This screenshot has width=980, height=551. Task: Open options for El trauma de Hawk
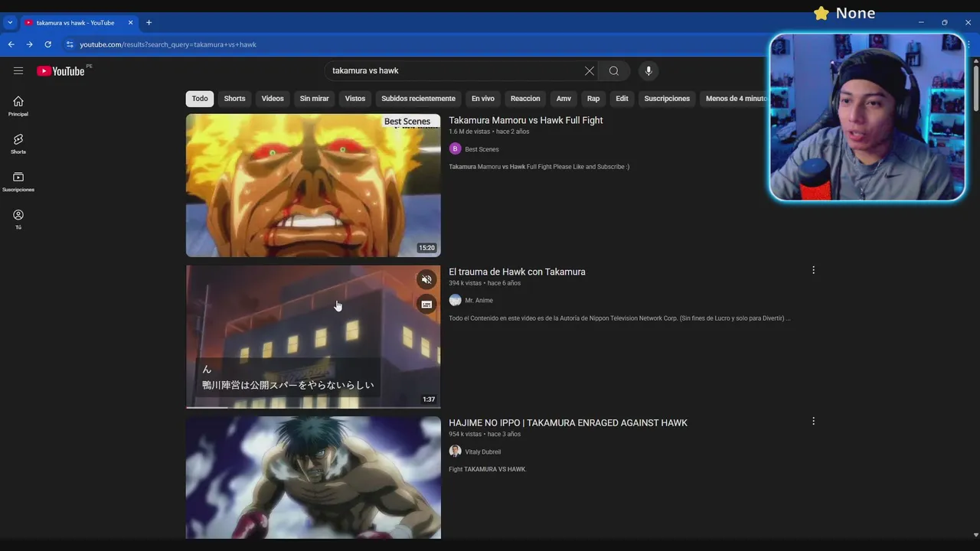(813, 270)
